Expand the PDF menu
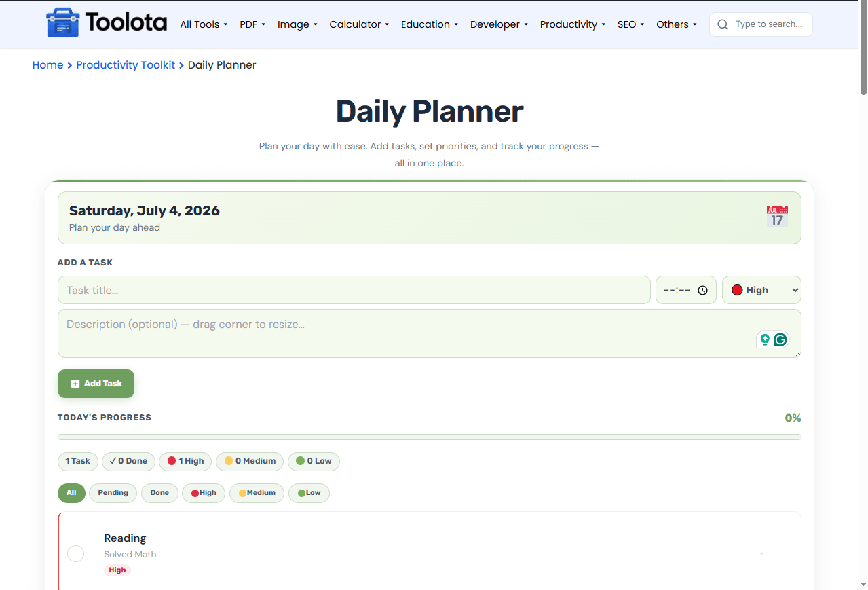Viewport: 868px width, 590px height. tap(252, 24)
